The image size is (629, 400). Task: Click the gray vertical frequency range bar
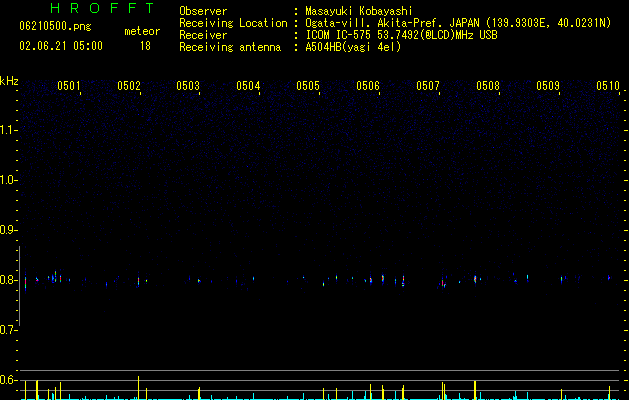[x=20, y=286]
